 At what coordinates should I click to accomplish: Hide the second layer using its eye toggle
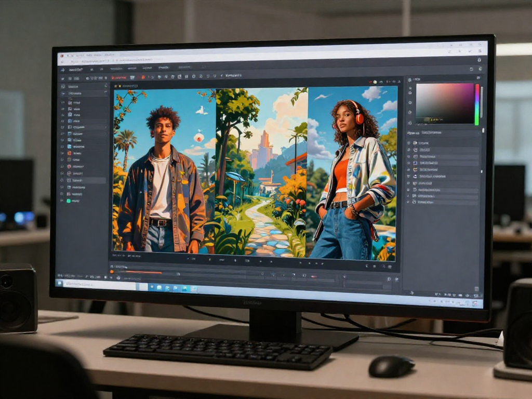click(x=408, y=149)
